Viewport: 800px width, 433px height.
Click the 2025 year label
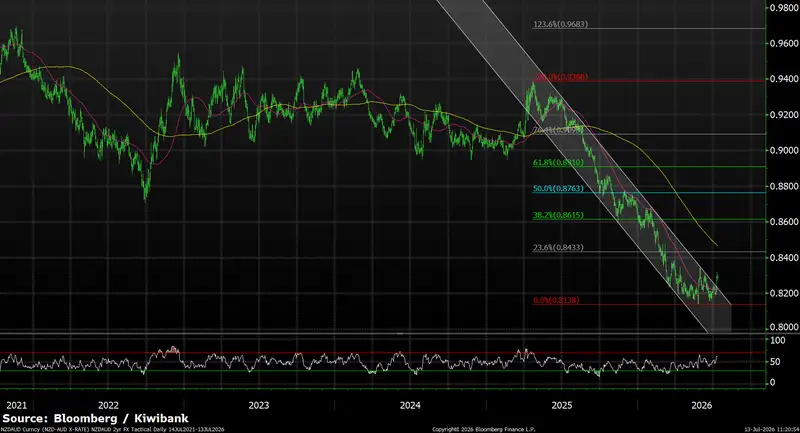point(562,405)
